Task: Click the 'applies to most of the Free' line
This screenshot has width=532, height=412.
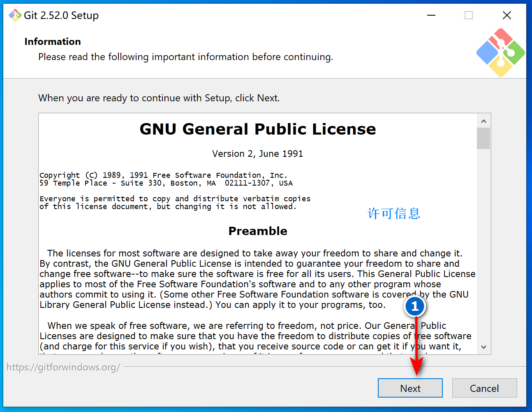Action: 241,284
